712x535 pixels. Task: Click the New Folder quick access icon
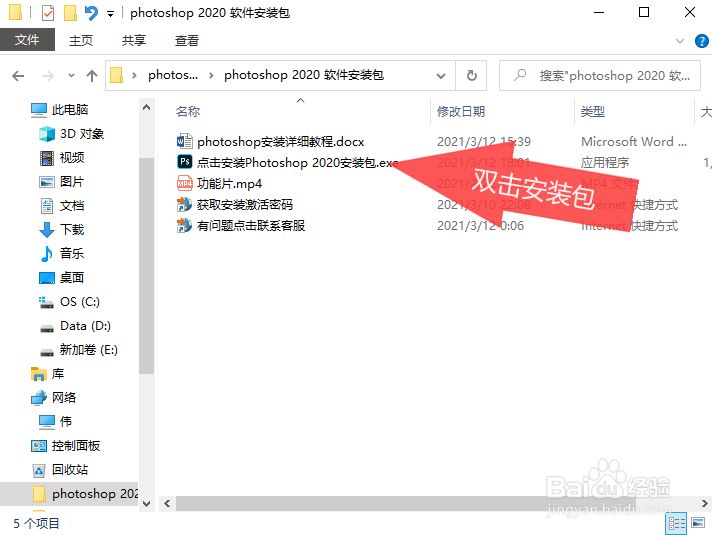[70, 13]
